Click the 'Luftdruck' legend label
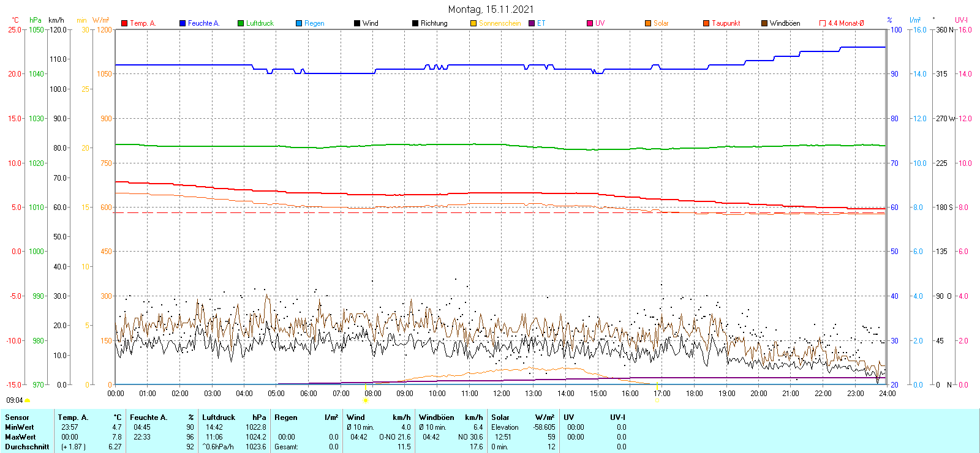The width and height of the screenshot is (980, 453). pos(260,23)
